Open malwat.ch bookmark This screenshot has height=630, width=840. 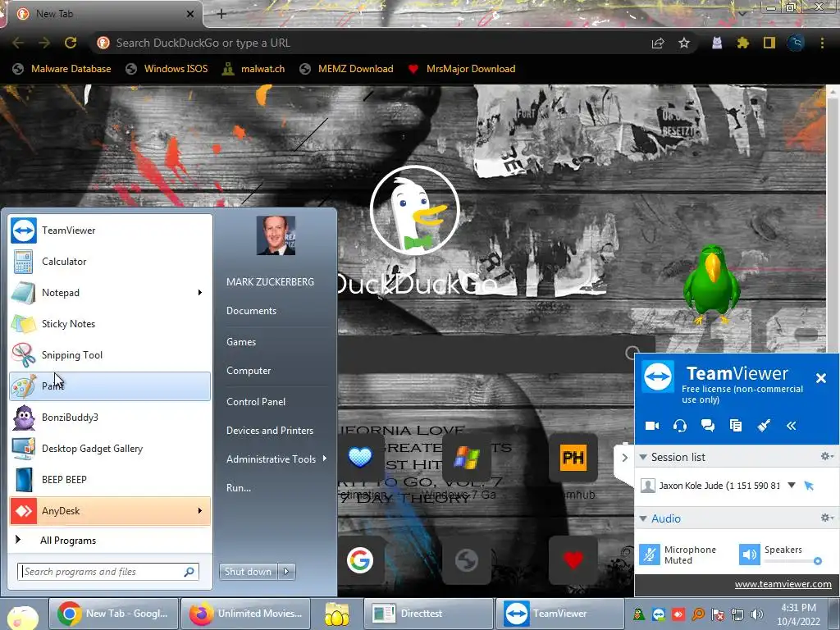click(x=253, y=69)
